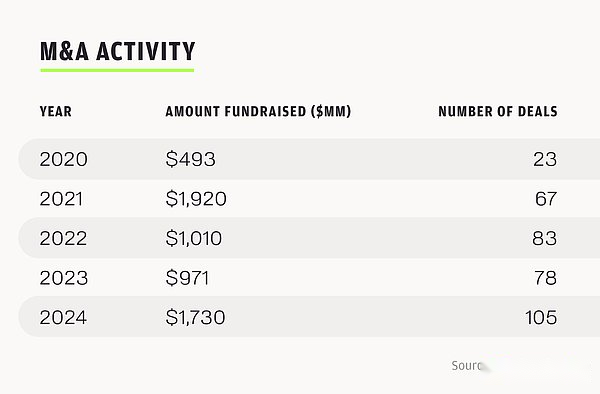Screen dimensions: 600x394
Task: Select the $971 amount value
Action: (x=188, y=278)
